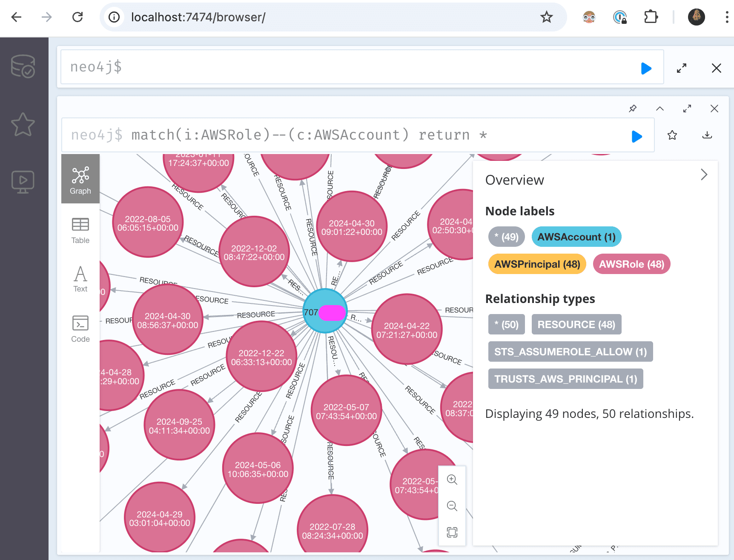This screenshot has width=734, height=560.
Task: Open the browser Extensions puzzle icon
Action: point(651,17)
